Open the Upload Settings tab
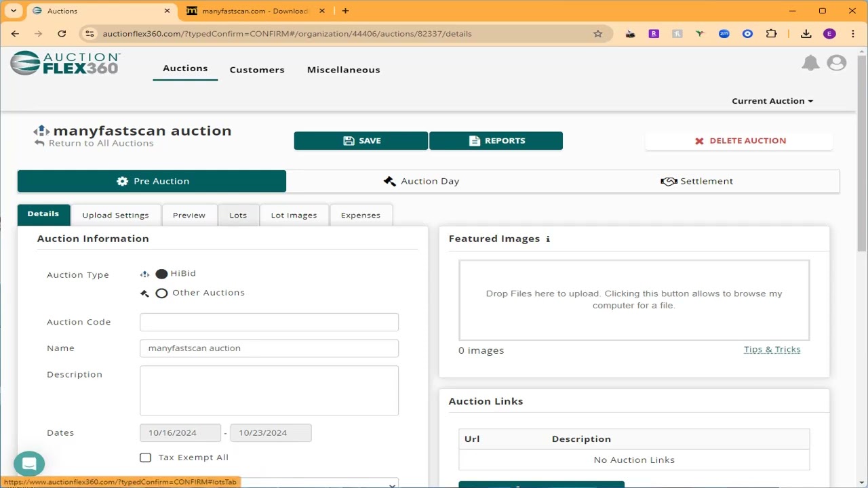 pos(115,215)
